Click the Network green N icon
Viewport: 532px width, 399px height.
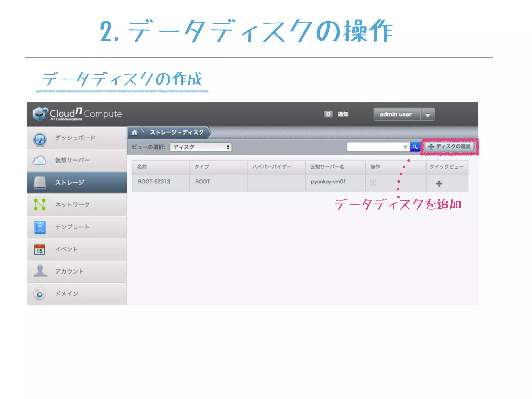tap(40, 204)
